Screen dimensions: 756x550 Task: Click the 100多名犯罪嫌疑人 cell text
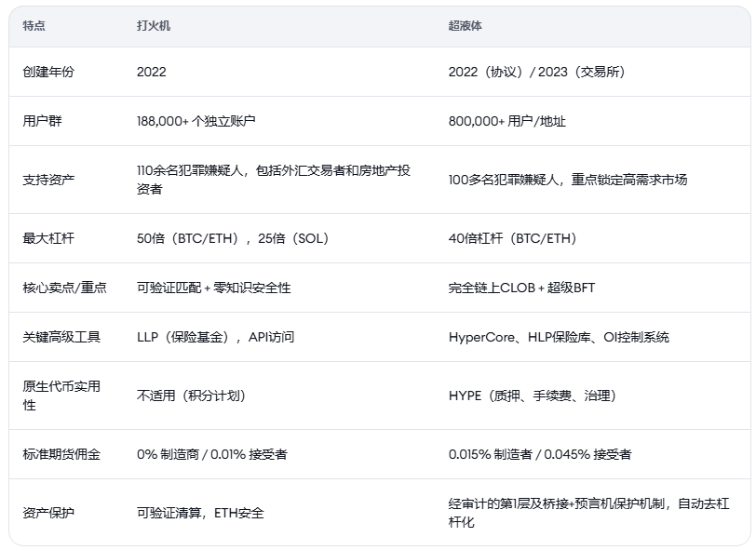568,180
